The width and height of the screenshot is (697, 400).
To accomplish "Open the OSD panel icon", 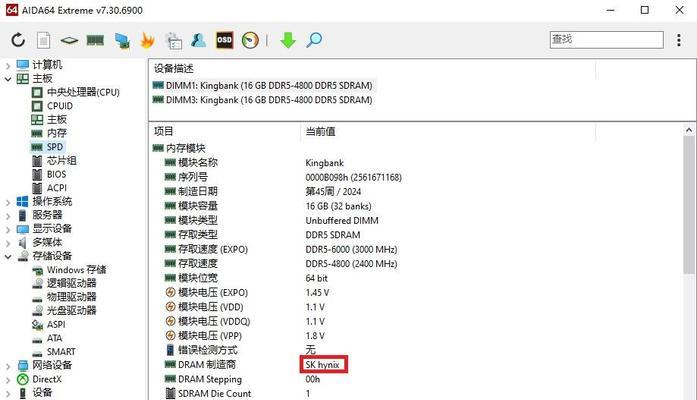I will (224, 40).
